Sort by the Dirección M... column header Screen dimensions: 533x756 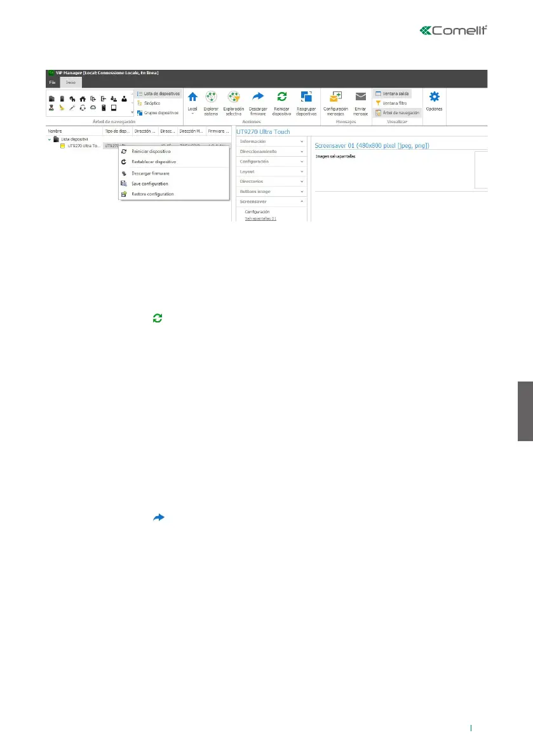click(x=191, y=131)
